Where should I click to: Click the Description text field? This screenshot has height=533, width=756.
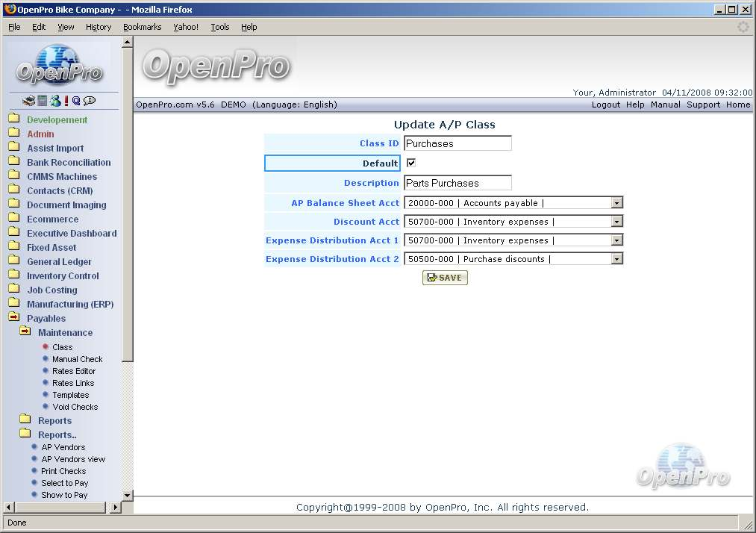(x=457, y=183)
